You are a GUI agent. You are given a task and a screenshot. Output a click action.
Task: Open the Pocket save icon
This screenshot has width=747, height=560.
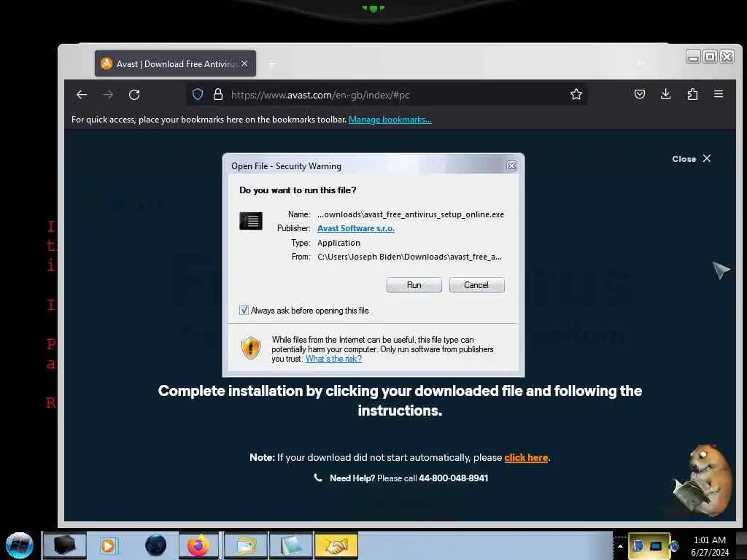640,94
